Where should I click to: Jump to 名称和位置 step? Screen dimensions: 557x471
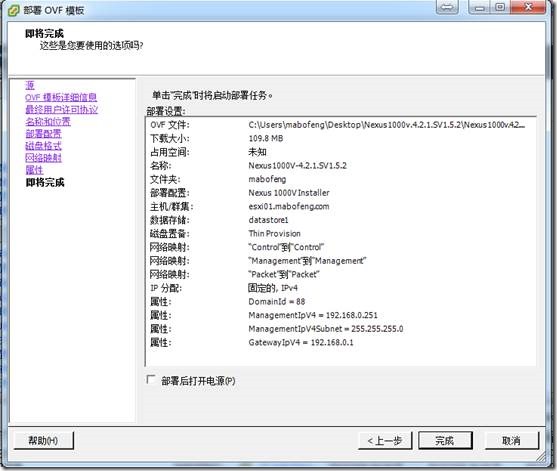[x=48, y=121]
